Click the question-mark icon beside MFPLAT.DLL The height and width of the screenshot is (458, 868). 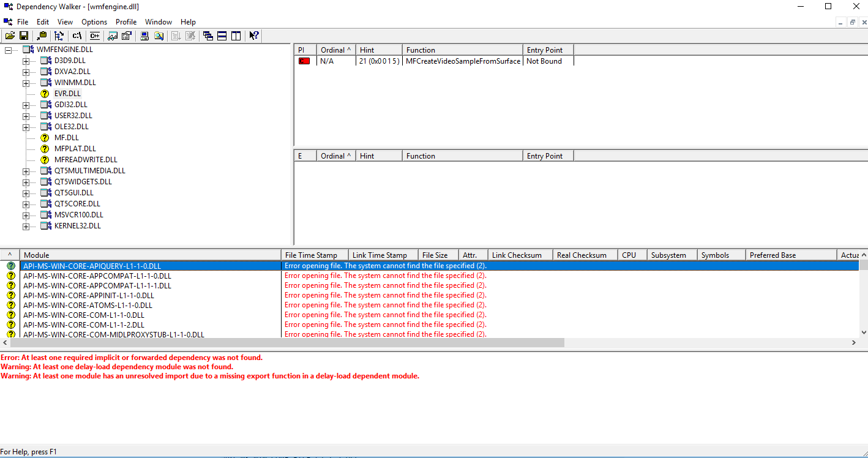[45, 149]
